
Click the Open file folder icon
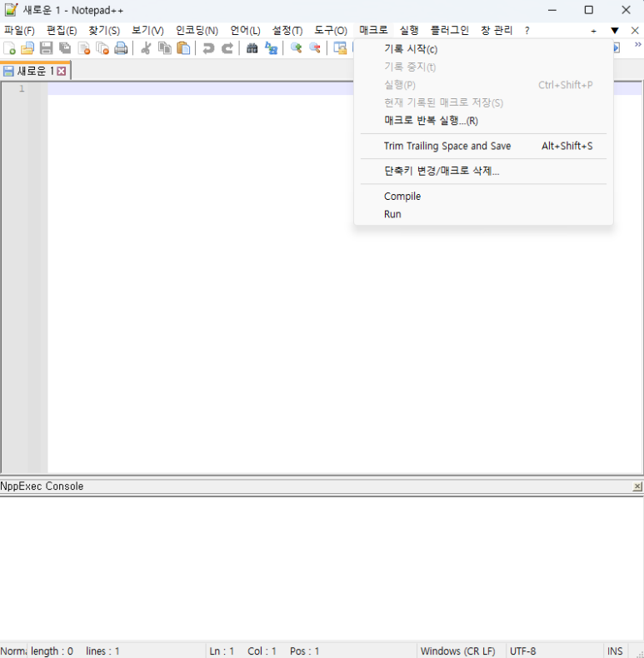pos(27,48)
